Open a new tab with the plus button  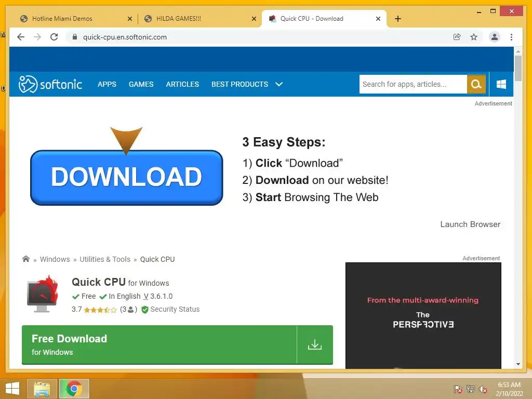(x=398, y=19)
